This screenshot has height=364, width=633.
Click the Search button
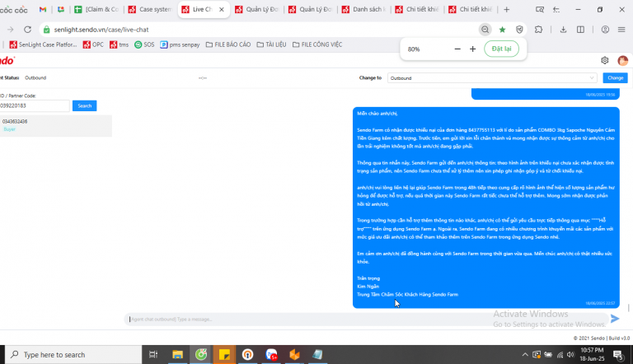84,105
